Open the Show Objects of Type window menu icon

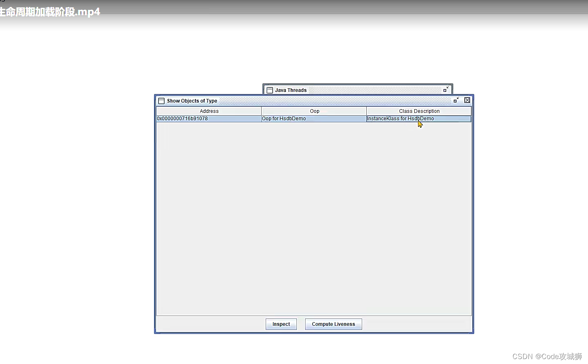click(161, 101)
